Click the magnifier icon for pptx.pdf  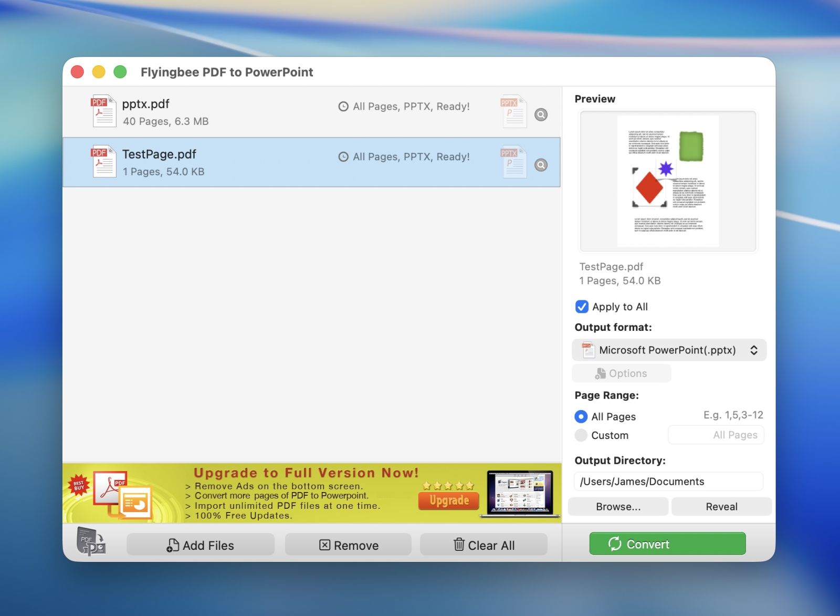click(x=541, y=114)
